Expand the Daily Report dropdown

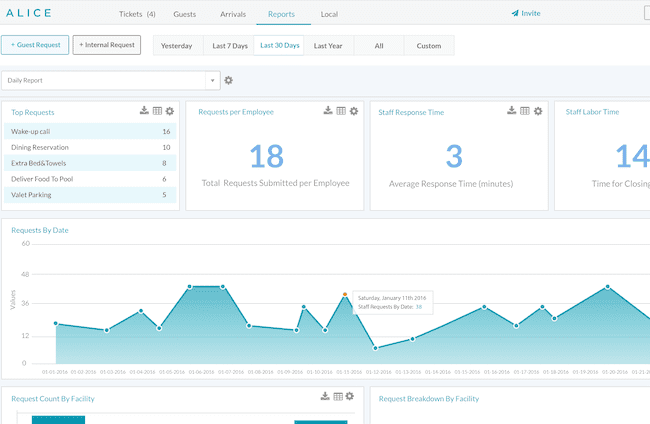coord(212,80)
